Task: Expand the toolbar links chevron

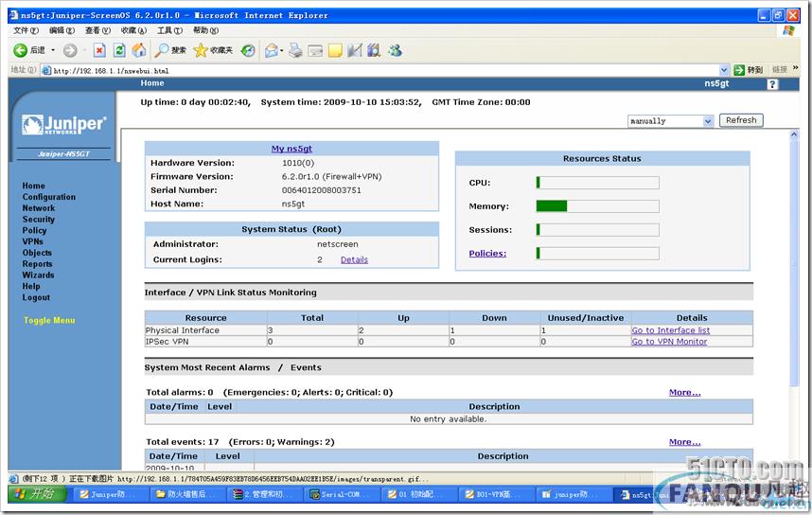Action: 795,68
